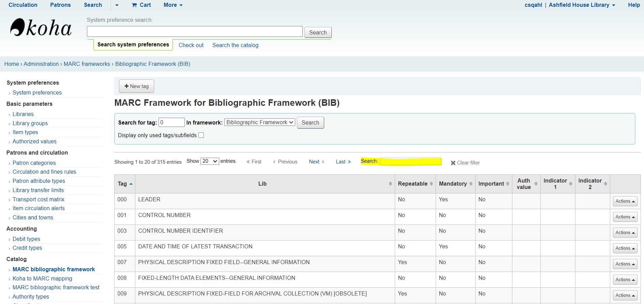Go to the Next page of entries
The width and height of the screenshot is (644, 304).
(316, 162)
